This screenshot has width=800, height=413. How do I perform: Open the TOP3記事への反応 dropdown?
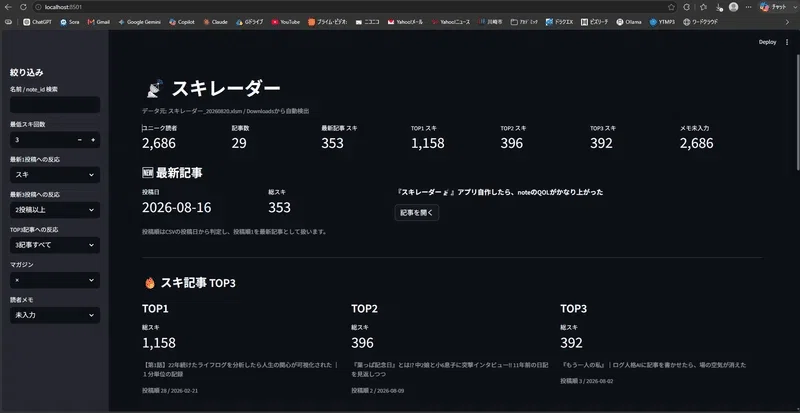55,245
